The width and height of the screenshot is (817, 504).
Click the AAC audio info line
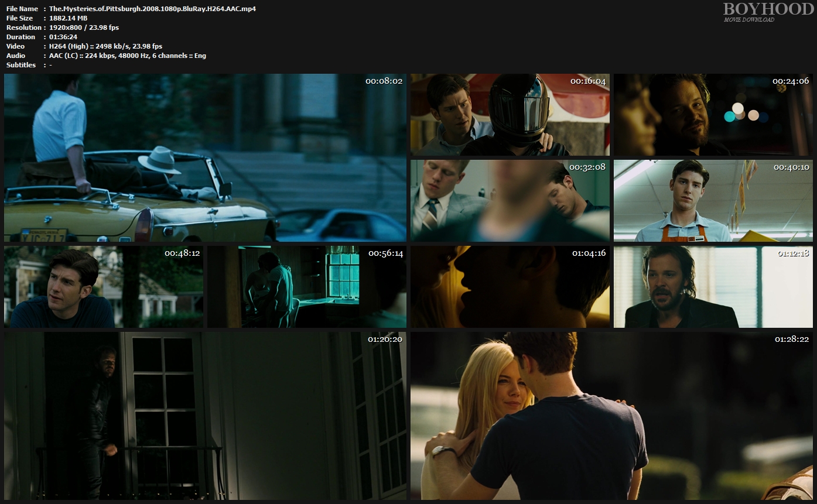(x=127, y=56)
